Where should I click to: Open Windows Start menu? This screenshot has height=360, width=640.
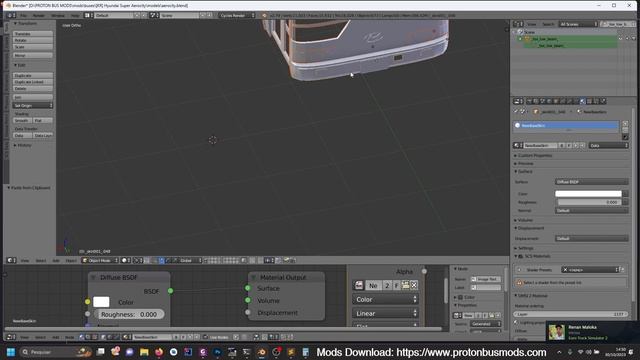click(11, 352)
